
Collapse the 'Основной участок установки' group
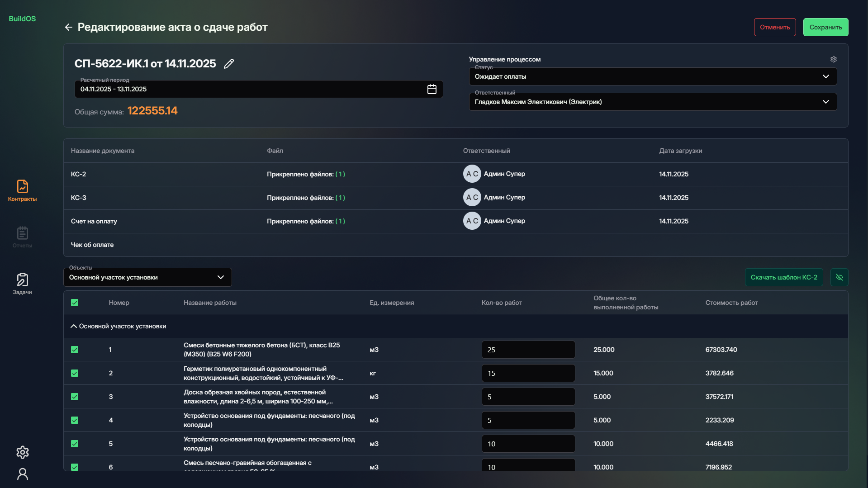pos(74,326)
